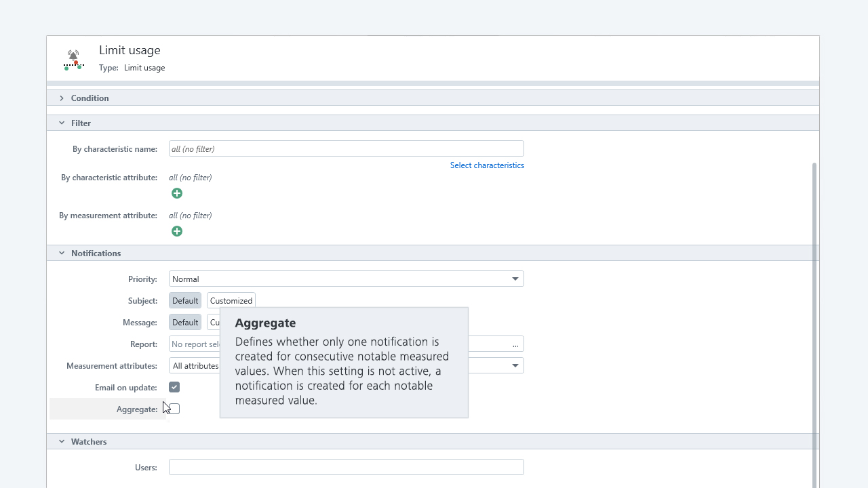Click the Report browse ellipsis button

[515, 344]
